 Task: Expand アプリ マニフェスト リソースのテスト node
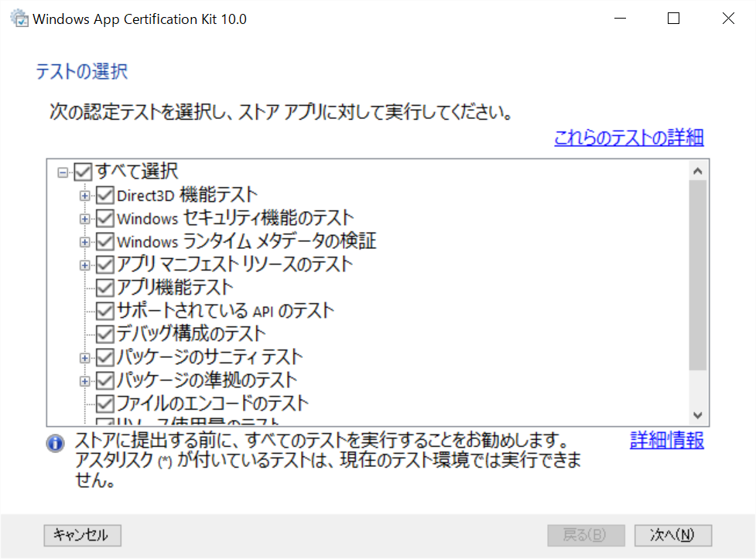85,265
